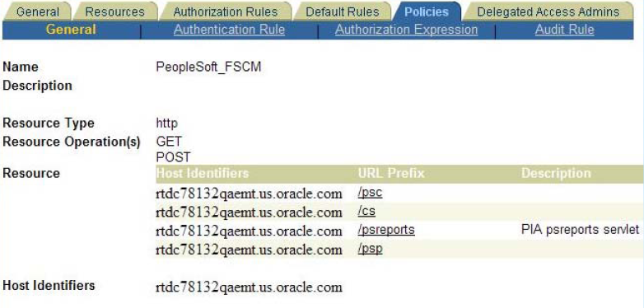The height and width of the screenshot is (308, 644).
Task: Open the Audit Rule link
Action: click(x=564, y=30)
